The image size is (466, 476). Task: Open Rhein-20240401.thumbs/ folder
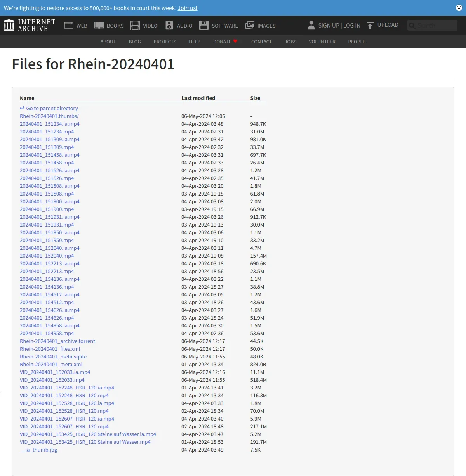[49, 116]
